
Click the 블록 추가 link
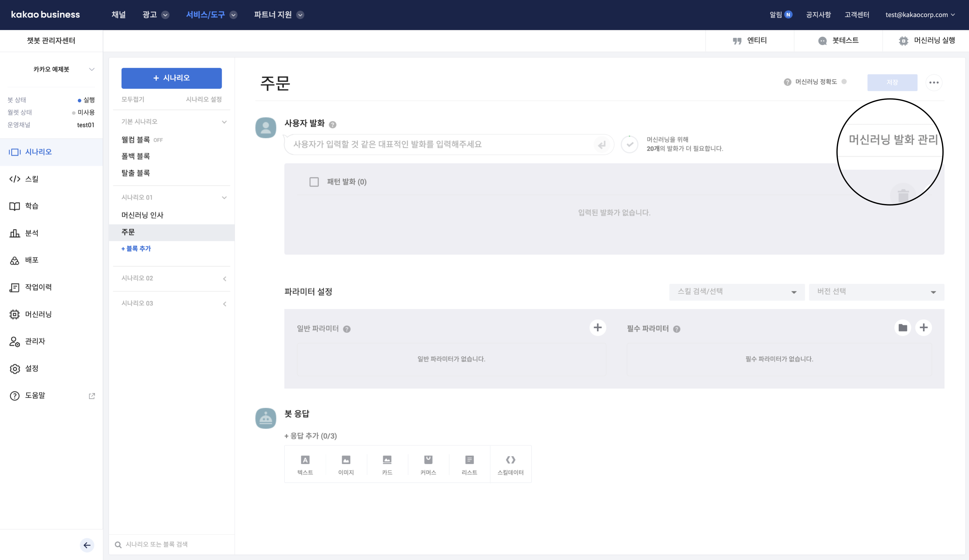coord(136,249)
